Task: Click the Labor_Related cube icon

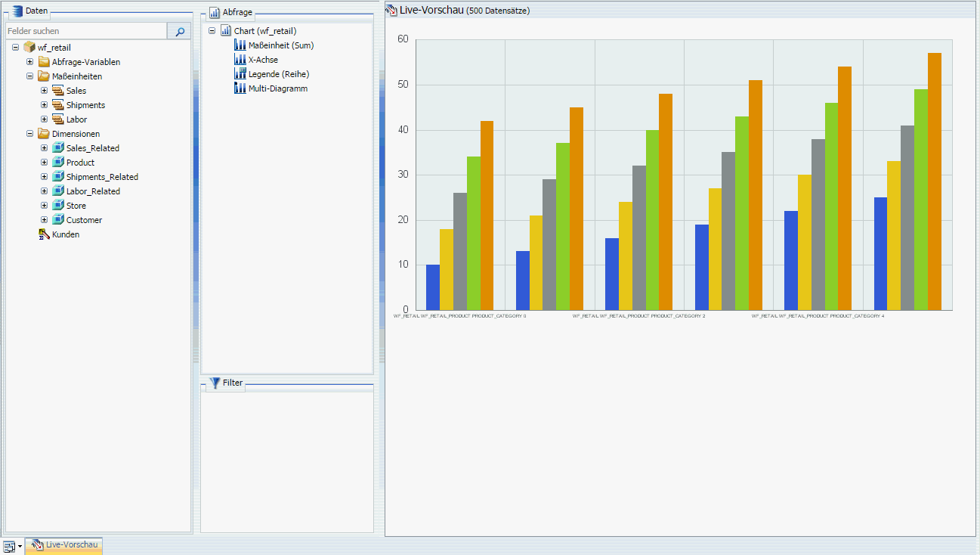Action: coord(58,191)
